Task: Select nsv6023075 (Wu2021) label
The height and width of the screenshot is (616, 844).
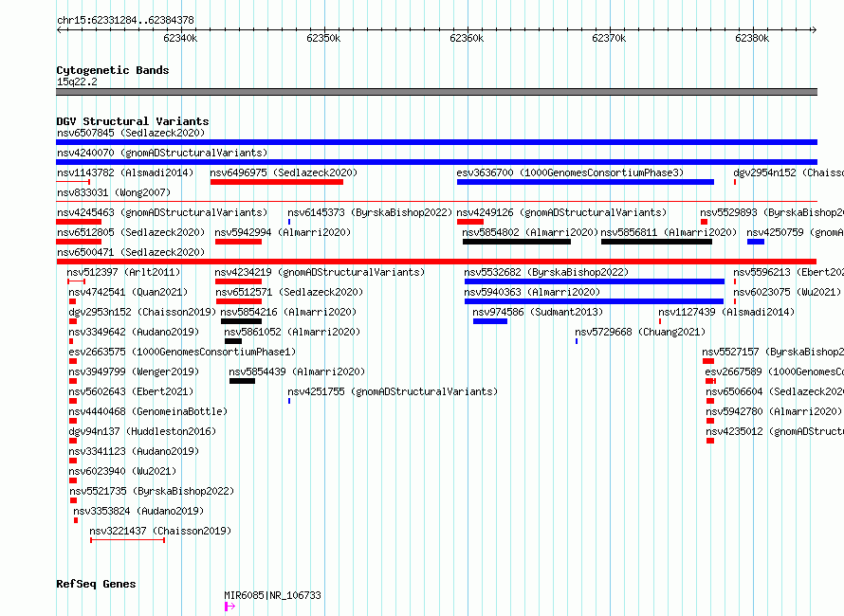Action: click(x=787, y=292)
